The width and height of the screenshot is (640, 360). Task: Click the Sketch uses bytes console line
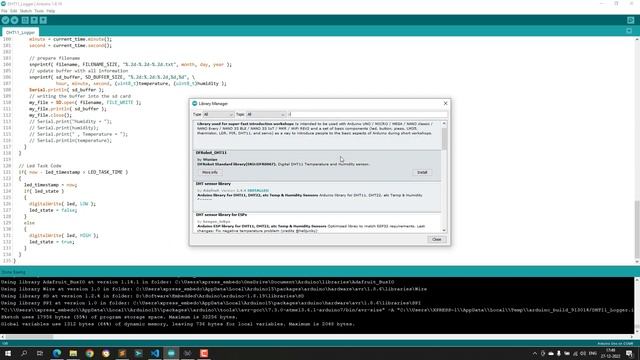tap(119, 317)
